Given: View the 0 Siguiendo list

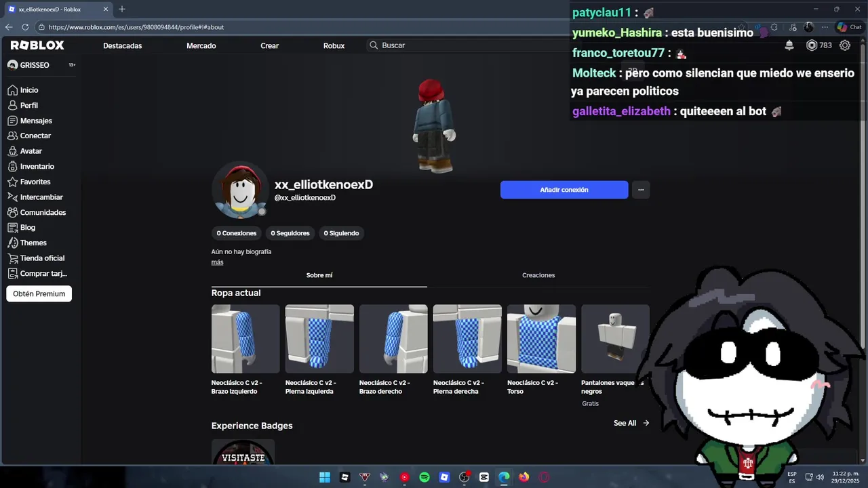Looking at the screenshot, I should 341,233.
